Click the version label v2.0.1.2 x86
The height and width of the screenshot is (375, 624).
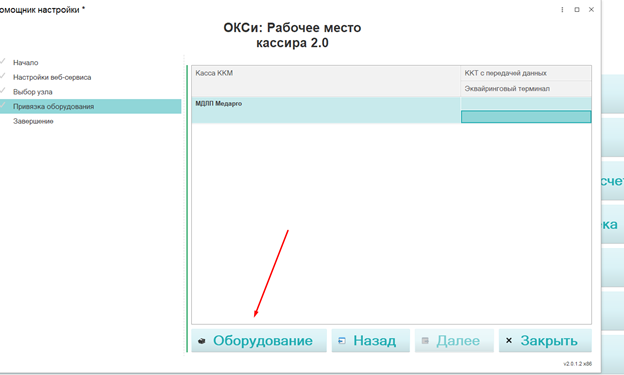577,364
